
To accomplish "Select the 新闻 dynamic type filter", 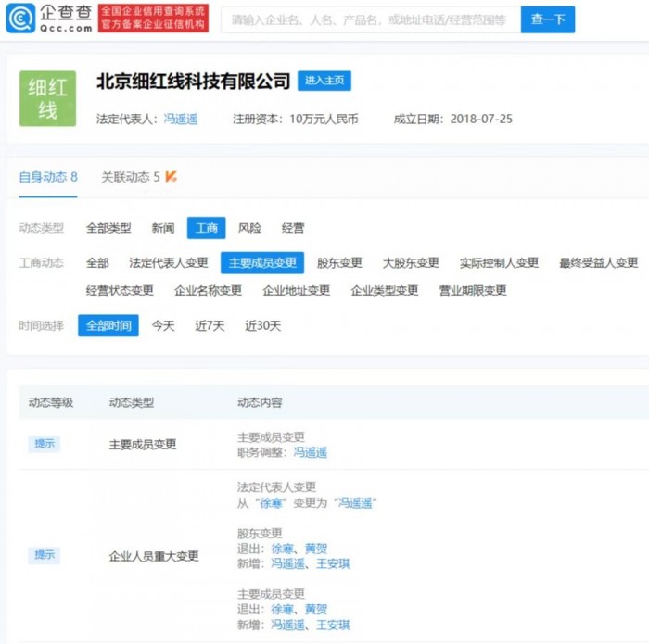I will [162, 228].
